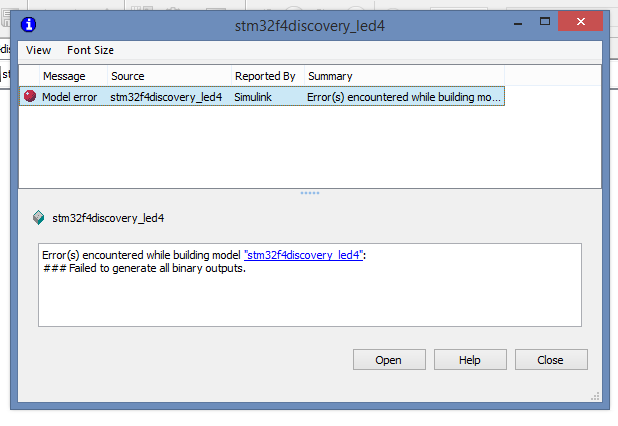Screen dimensions: 618x426
Task: Click the red Model error icon
Action: point(30,96)
